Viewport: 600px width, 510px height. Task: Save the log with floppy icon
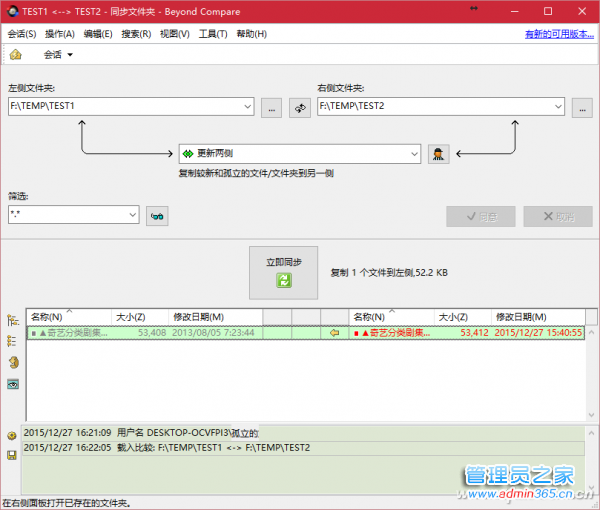[12, 455]
